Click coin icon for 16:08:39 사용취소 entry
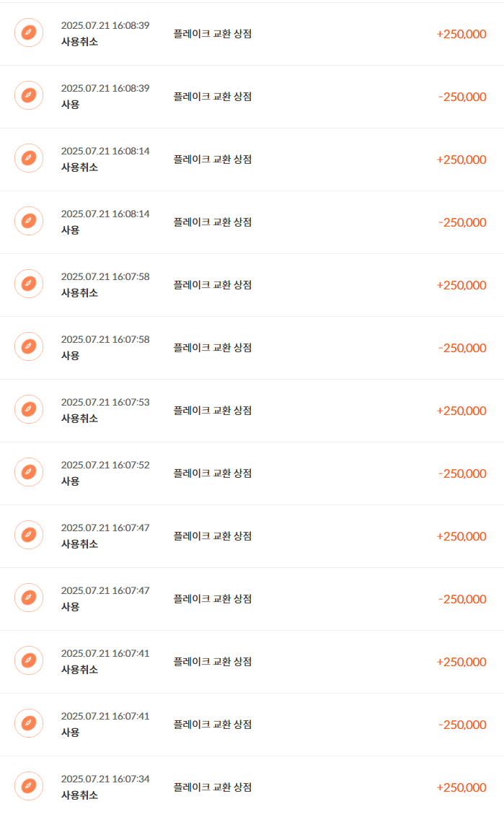 tap(29, 32)
